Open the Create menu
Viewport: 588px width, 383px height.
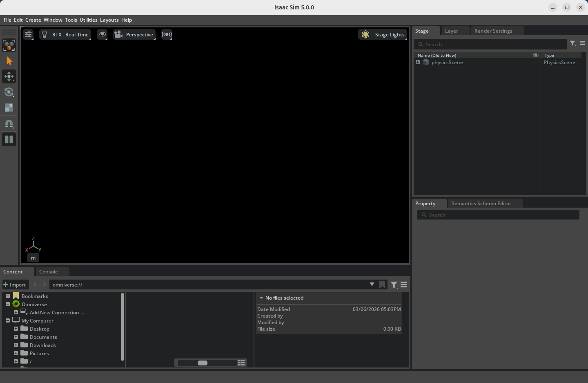33,20
